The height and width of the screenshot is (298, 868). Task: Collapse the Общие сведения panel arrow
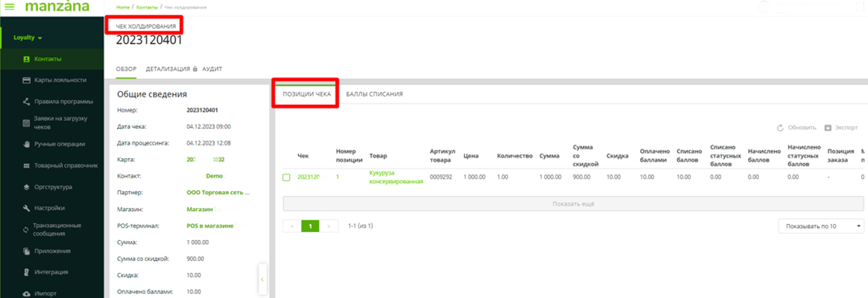(x=262, y=279)
